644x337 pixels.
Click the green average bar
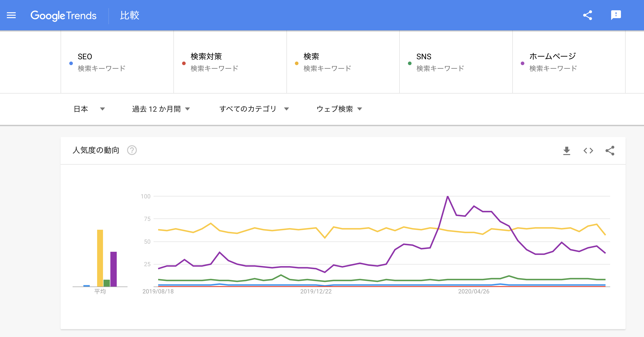point(107,283)
